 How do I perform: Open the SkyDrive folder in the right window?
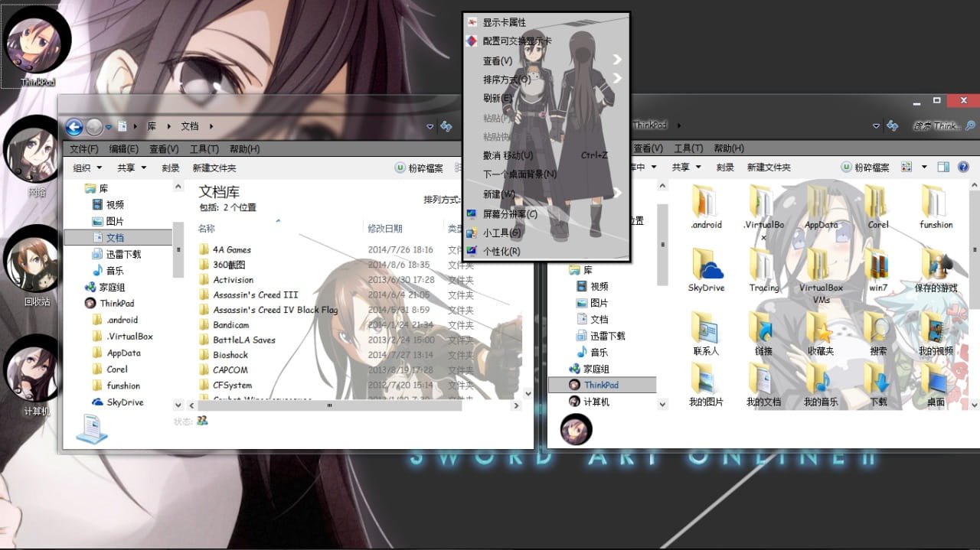[707, 264]
